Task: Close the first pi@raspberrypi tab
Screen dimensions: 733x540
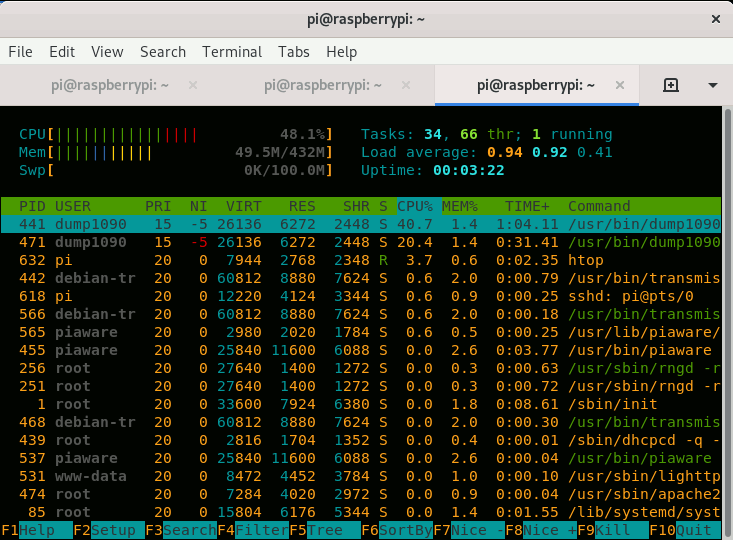Action: coord(193,85)
